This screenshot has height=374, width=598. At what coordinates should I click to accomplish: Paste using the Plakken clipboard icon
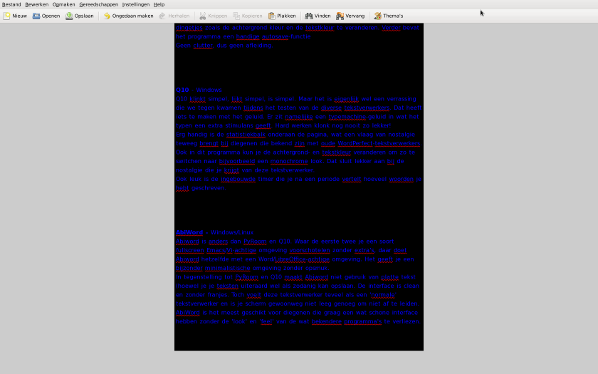coord(272,16)
